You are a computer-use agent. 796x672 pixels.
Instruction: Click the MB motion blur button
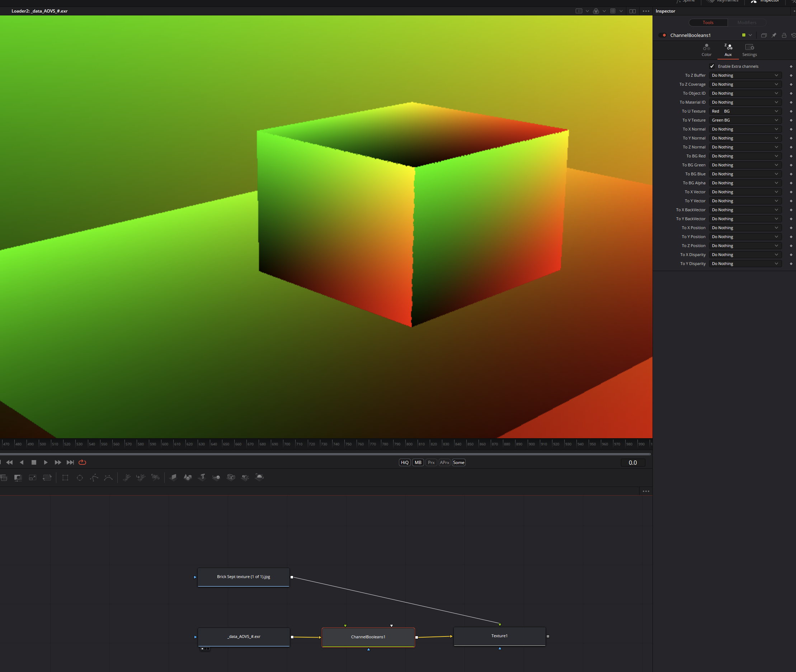(x=418, y=463)
